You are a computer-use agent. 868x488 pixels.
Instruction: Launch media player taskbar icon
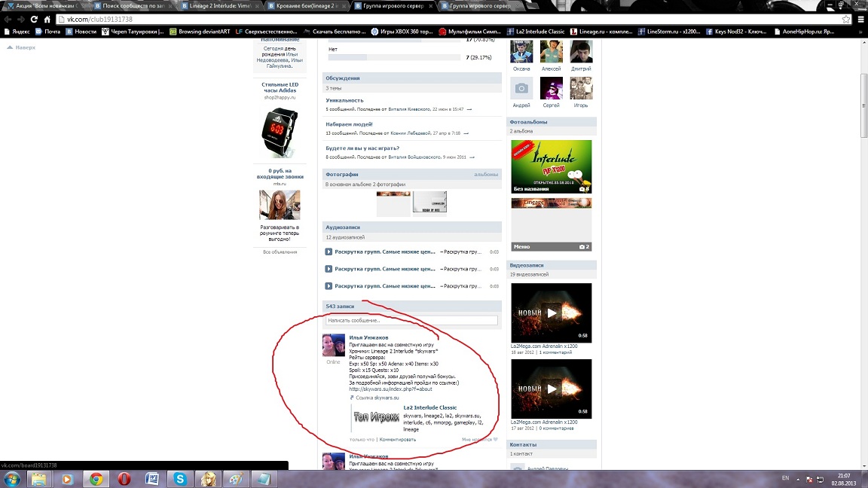[67, 479]
